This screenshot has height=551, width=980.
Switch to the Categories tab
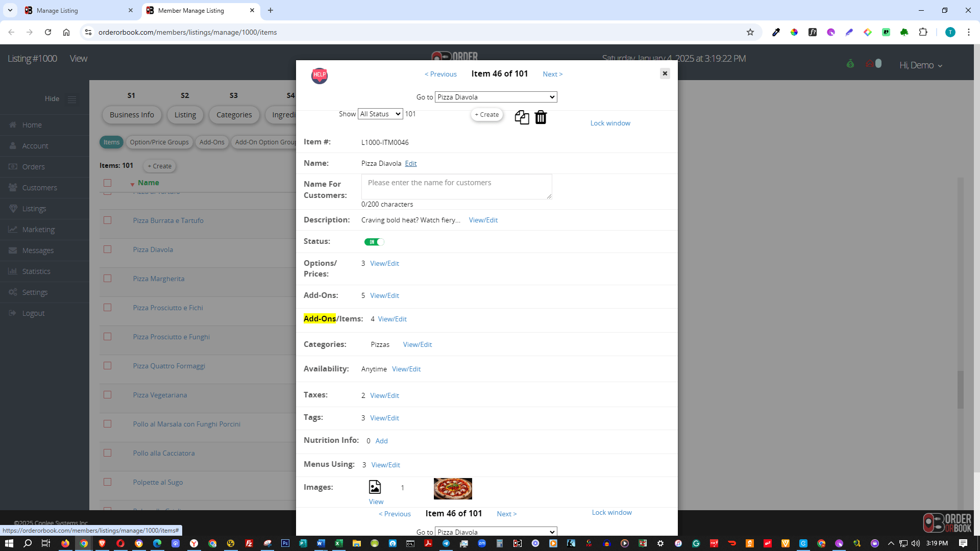click(x=234, y=115)
